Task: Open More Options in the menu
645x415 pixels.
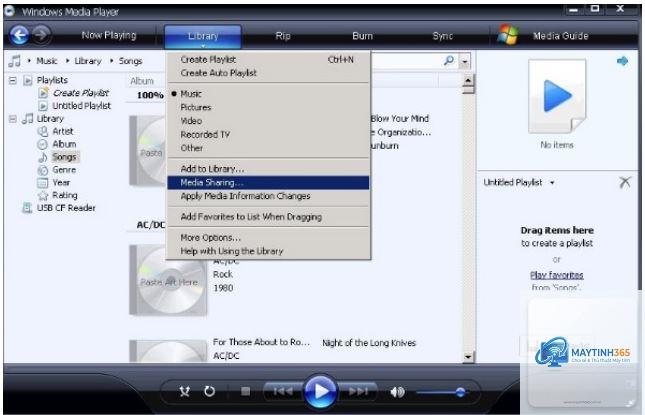Action: [268, 238]
